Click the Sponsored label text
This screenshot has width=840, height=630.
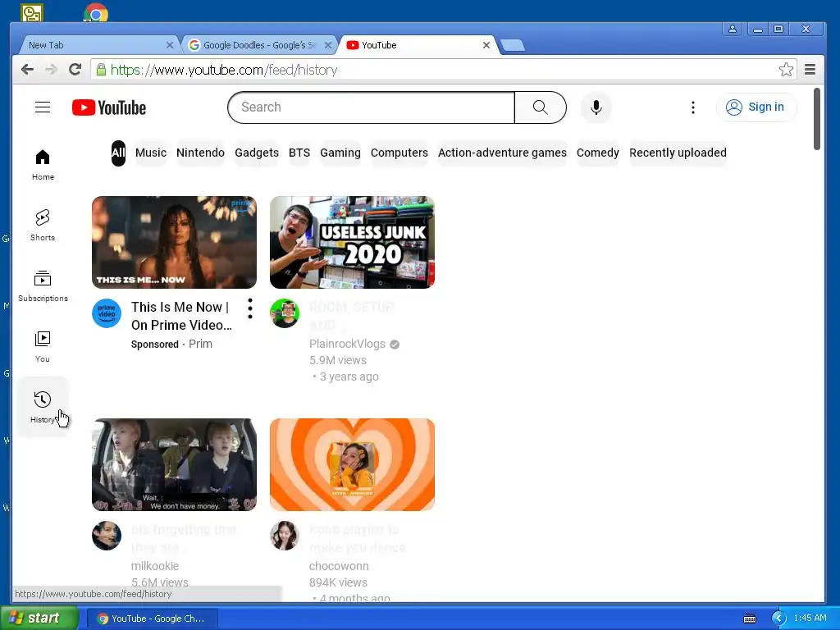[x=155, y=344]
